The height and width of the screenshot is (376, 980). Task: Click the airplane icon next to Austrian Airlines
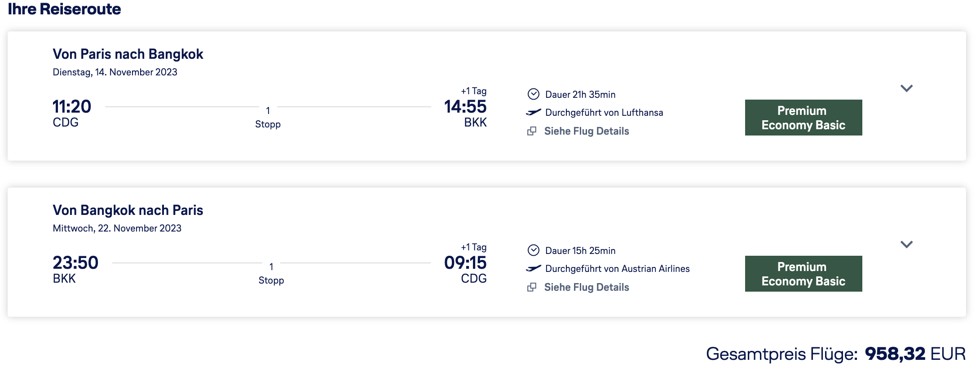[533, 268]
